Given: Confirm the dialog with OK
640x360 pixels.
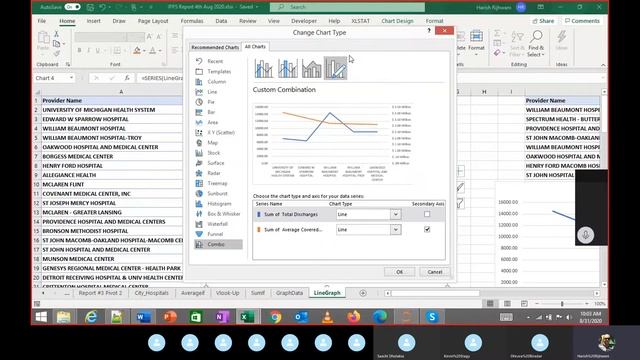Looking at the screenshot, I should [399, 272].
